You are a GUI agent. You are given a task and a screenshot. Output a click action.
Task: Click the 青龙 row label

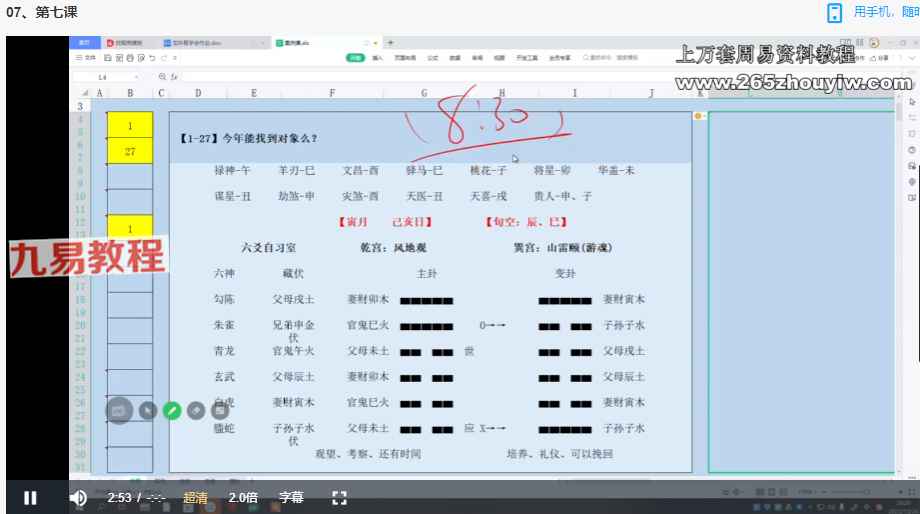point(224,351)
